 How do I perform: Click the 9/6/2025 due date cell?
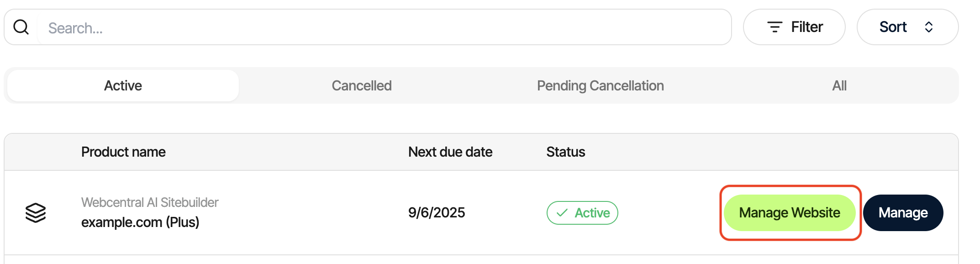pyautogui.click(x=437, y=213)
